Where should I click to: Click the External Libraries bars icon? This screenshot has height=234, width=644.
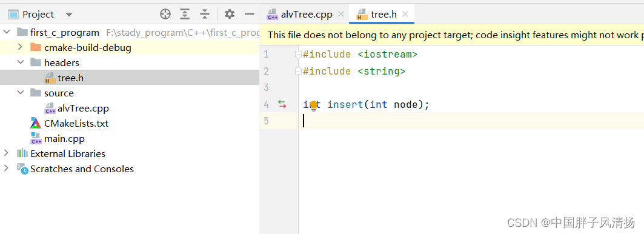(x=22, y=153)
